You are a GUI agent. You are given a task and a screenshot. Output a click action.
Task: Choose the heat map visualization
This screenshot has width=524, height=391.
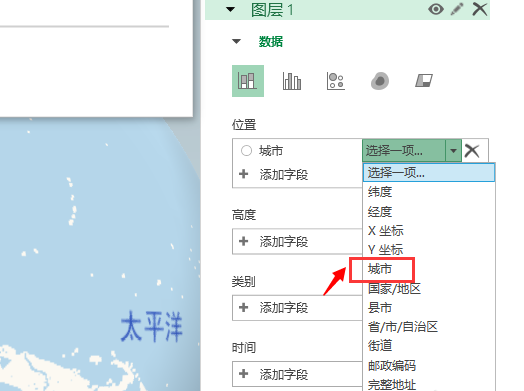pos(380,81)
